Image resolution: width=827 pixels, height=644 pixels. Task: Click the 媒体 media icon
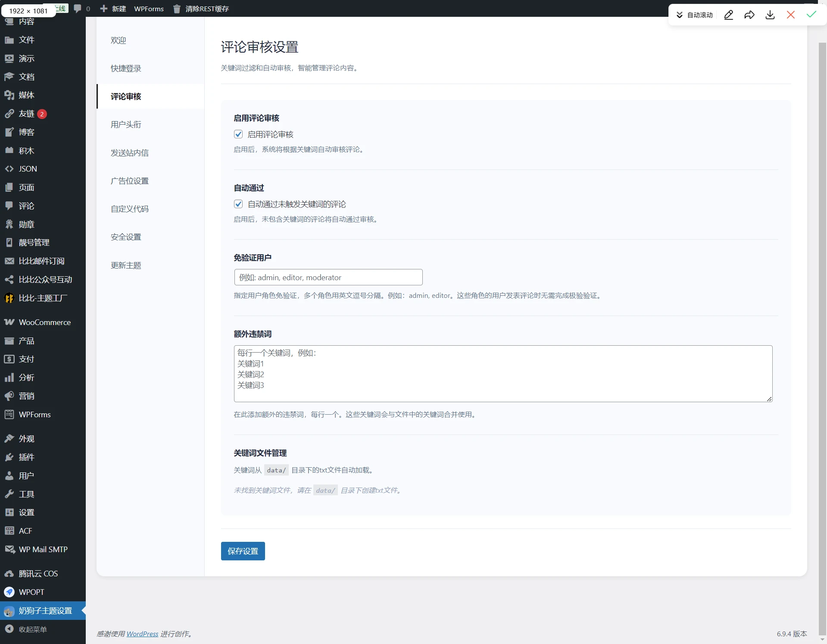[x=9, y=95]
